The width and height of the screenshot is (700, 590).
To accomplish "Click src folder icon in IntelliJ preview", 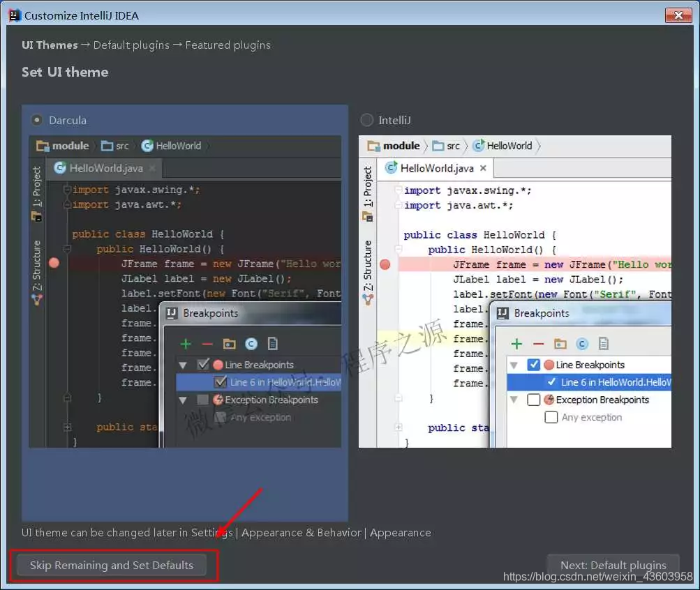I will point(438,146).
